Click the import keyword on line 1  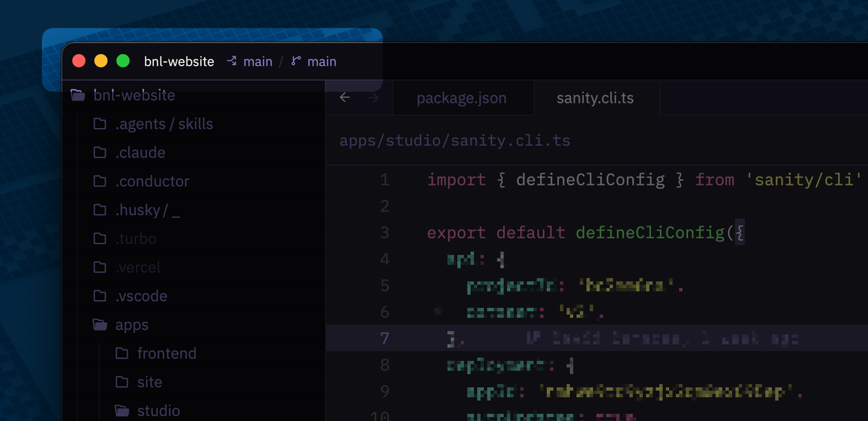456,180
